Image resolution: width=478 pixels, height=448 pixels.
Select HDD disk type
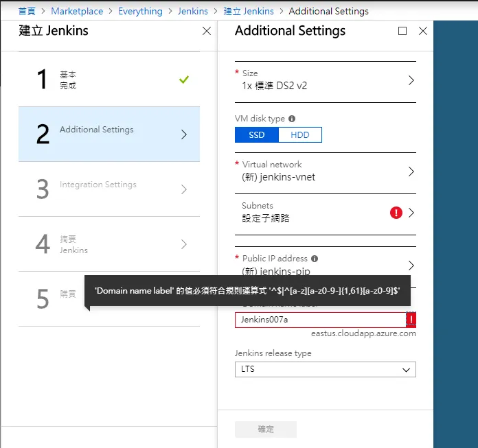(300, 135)
